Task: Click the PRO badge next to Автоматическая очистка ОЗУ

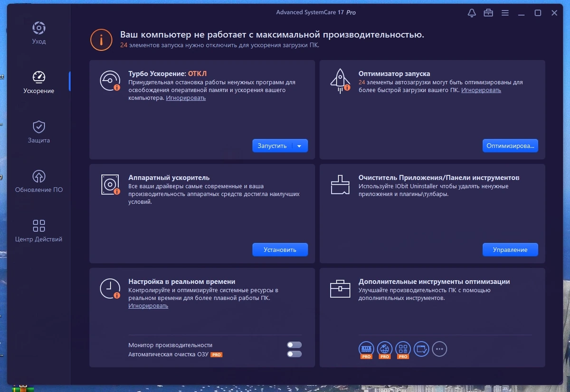Action: pos(217,355)
